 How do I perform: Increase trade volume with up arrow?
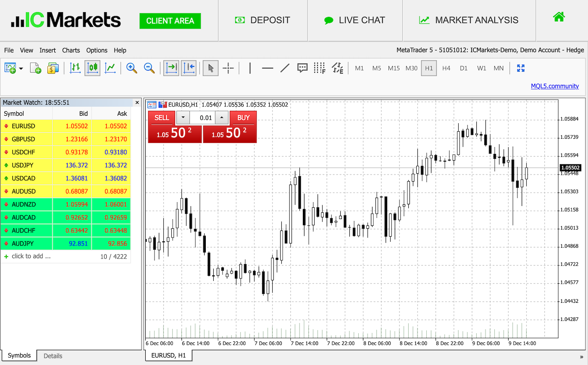[222, 118]
